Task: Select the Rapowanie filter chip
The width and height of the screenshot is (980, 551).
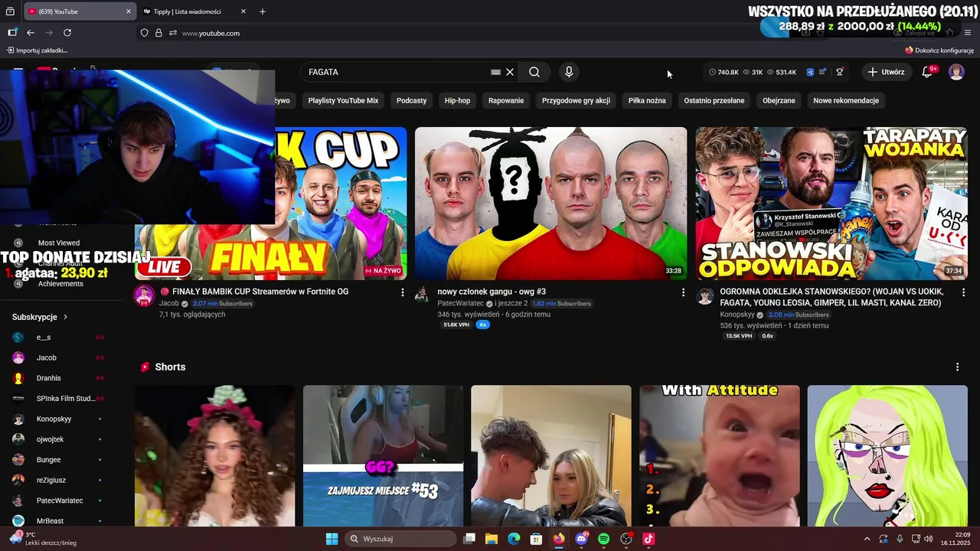Action: [x=506, y=100]
